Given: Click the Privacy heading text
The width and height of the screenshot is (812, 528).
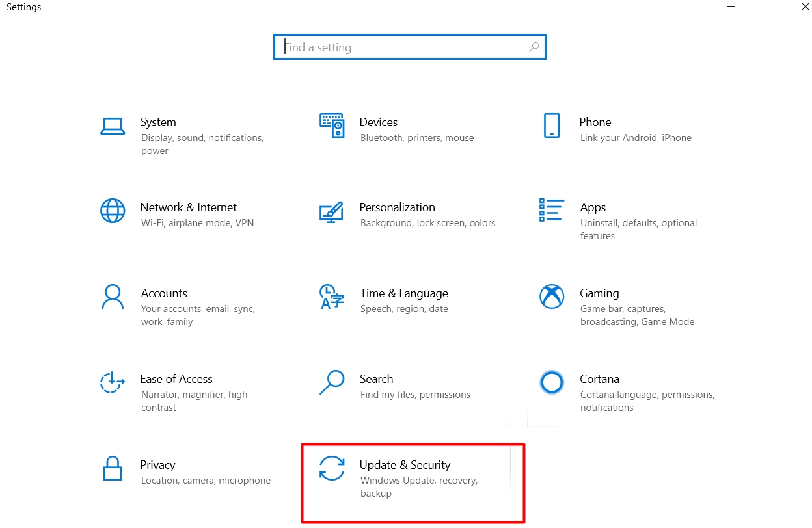Looking at the screenshot, I should coord(157,465).
